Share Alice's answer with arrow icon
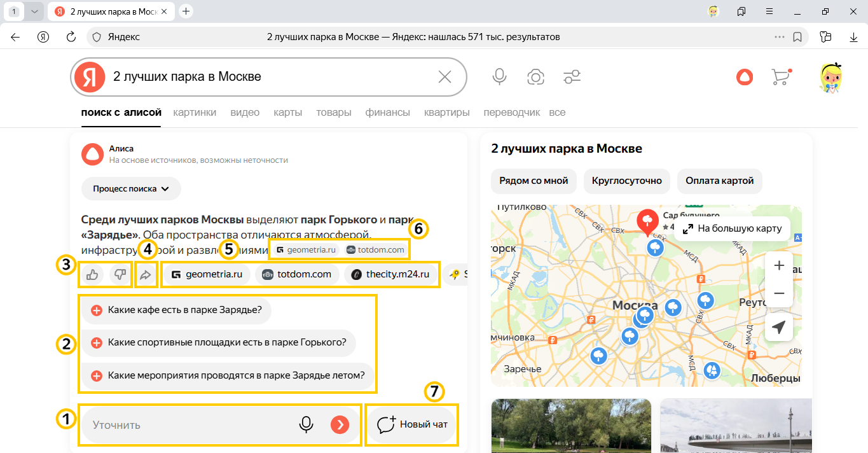 pyautogui.click(x=146, y=275)
